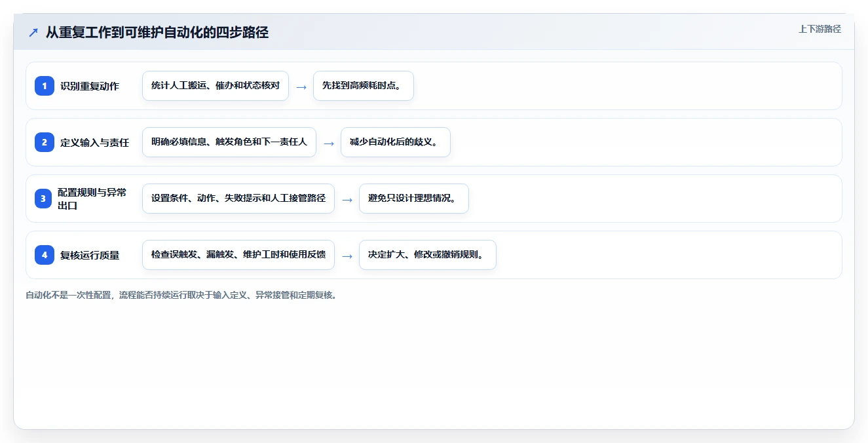Click the box 减少自动化后的歧义。

tap(396, 142)
